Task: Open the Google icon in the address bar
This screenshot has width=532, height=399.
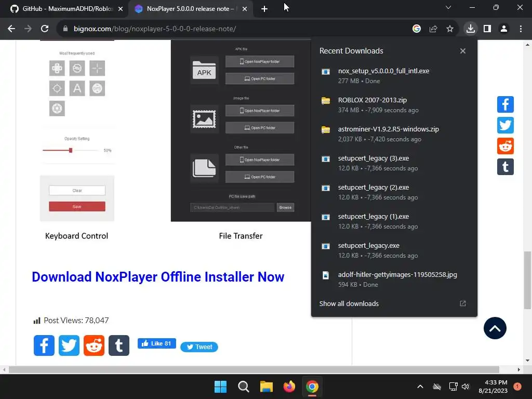Action: (x=416, y=29)
